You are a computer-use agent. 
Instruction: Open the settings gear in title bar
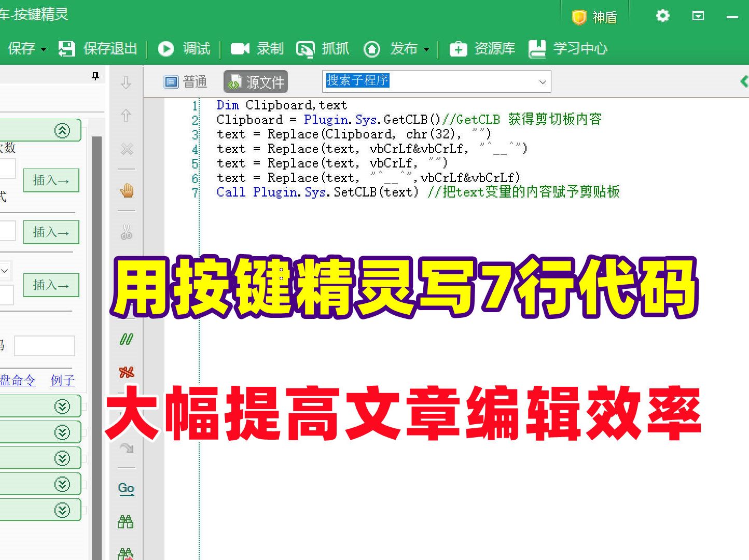tap(662, 16)
